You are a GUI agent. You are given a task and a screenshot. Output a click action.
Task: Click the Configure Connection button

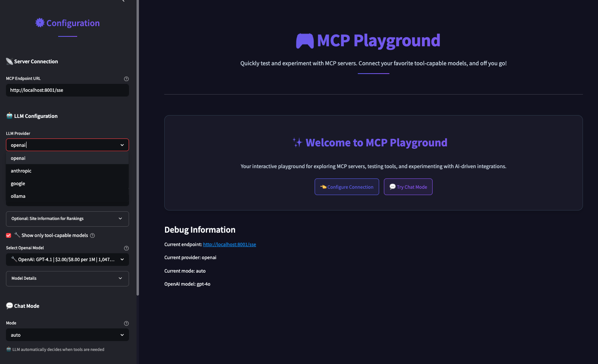(x=347, y=187)
